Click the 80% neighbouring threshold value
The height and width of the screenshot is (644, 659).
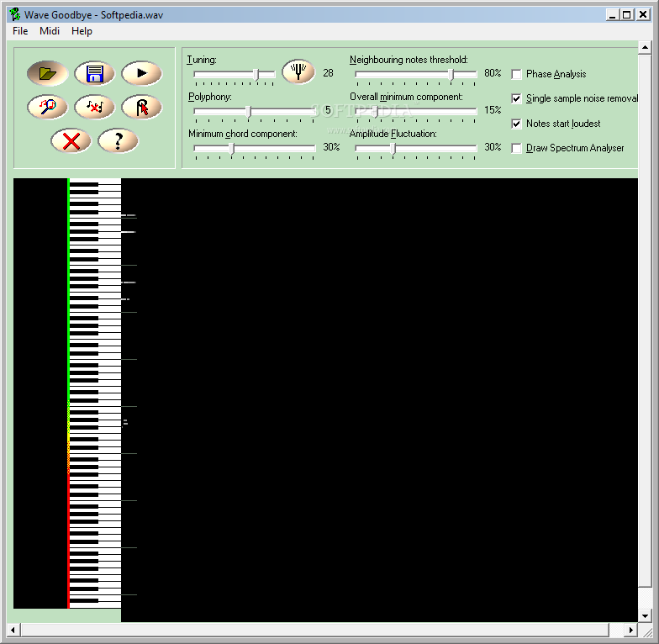point(493,73)
